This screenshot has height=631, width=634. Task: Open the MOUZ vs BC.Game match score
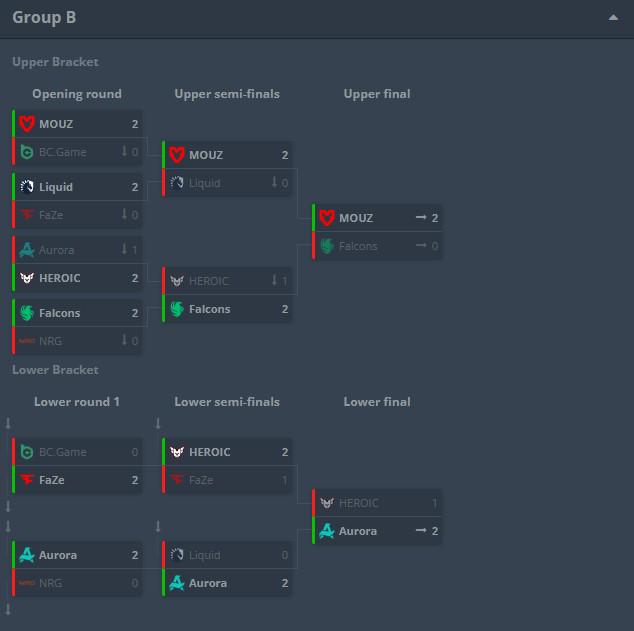coord(135,124)
